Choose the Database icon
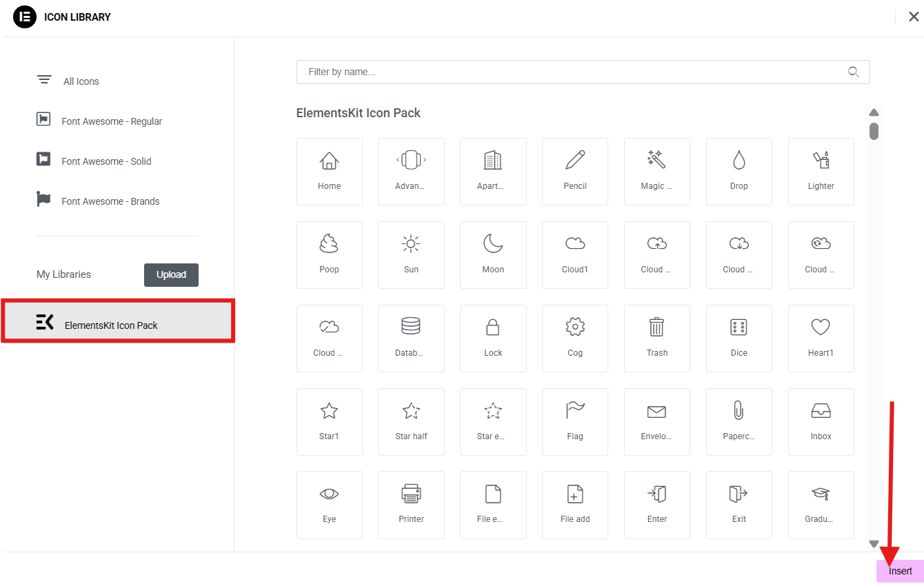The width and height of the screenshot is (924, 584). 411,338
